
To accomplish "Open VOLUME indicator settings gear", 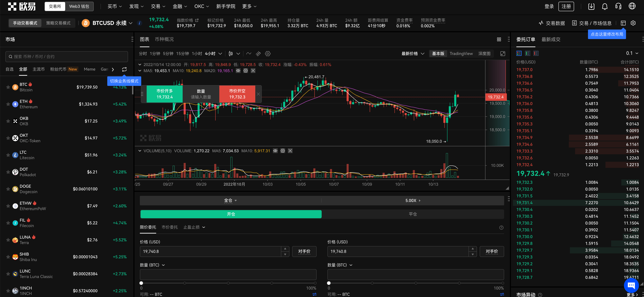I will pyautogui.click(x=282, y=151).
